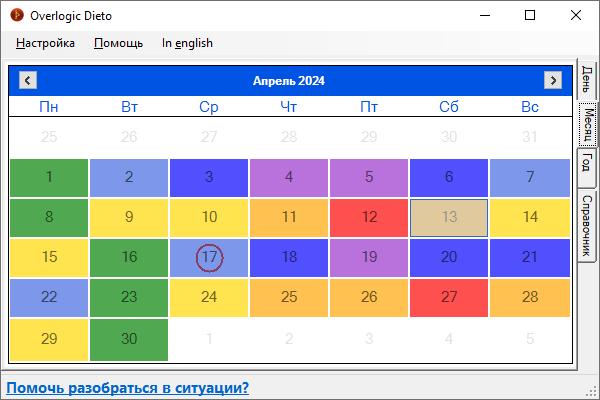
Task: Click the Апрель 2024 month title
Action: pyautogui.click(x=289, y=81)
